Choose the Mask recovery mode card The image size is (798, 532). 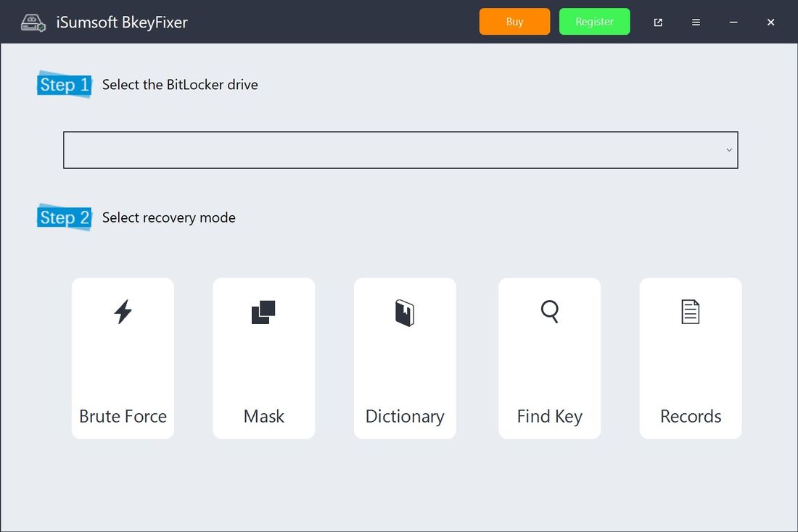pos(263,357)
